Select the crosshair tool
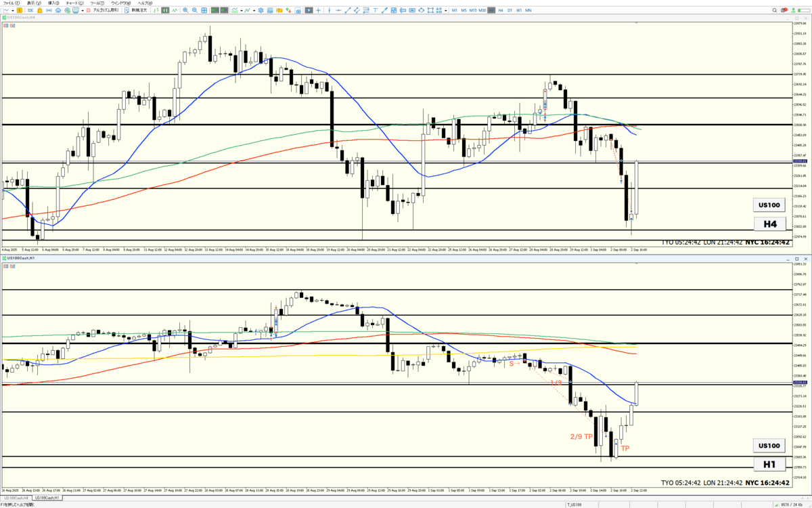812x508 pixels. (x=318, y=11)
